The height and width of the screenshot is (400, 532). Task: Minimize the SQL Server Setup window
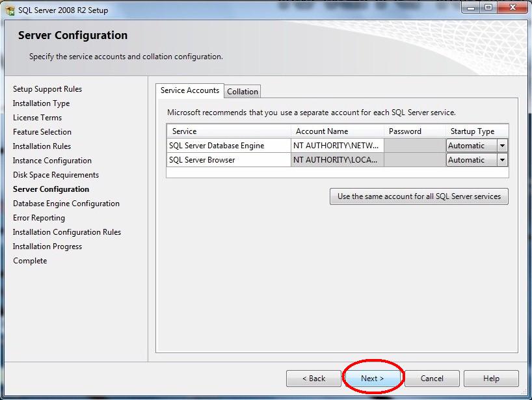(471, 7)
